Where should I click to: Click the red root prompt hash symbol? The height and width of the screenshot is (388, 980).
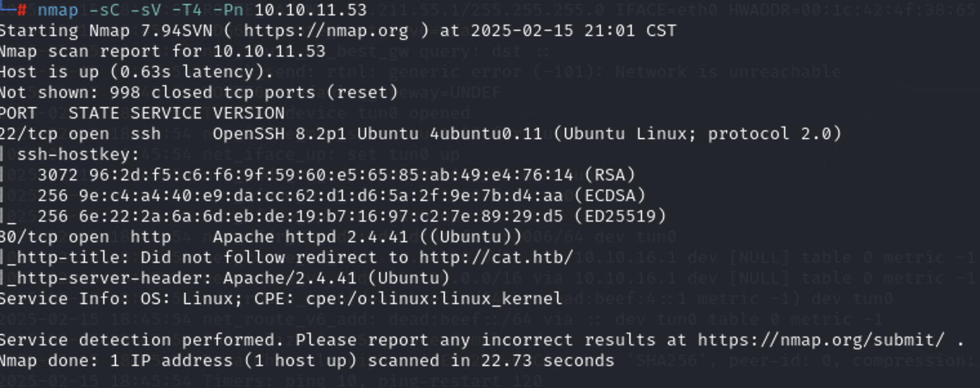click(22, 10)
